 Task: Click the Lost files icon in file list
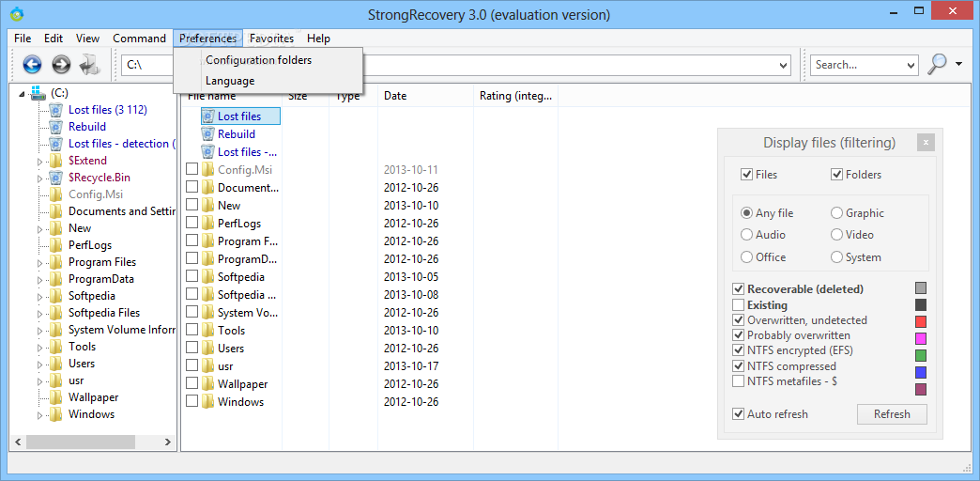click(x=208, y=116)
